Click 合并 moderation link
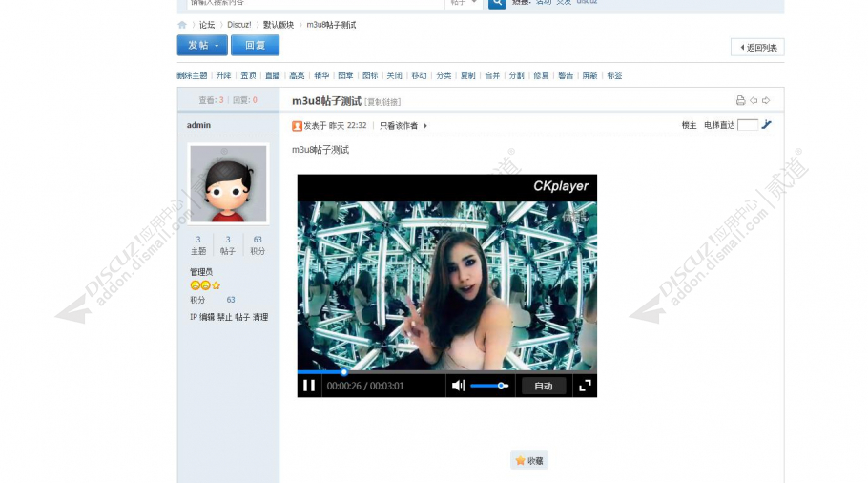 coord(492,75)
